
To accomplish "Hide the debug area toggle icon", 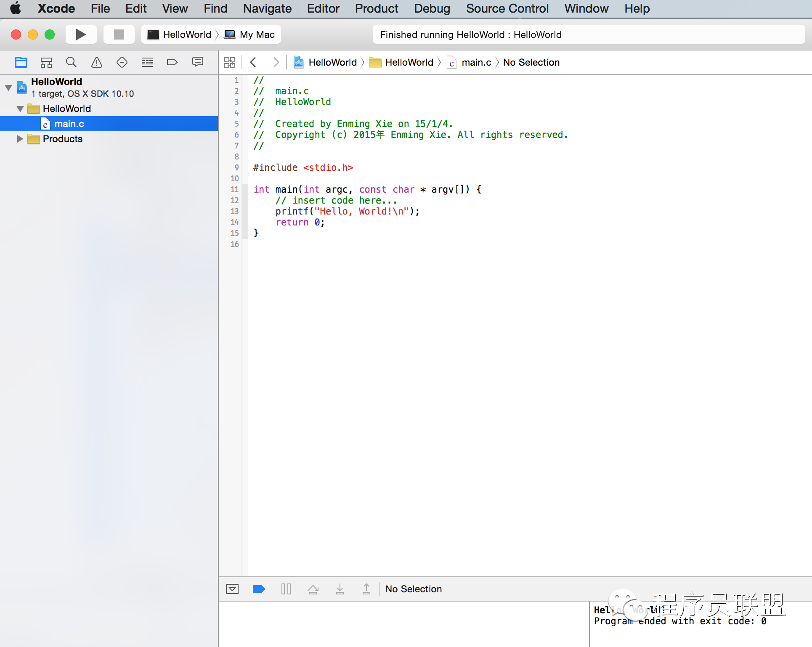I will (x=232, y=589).
